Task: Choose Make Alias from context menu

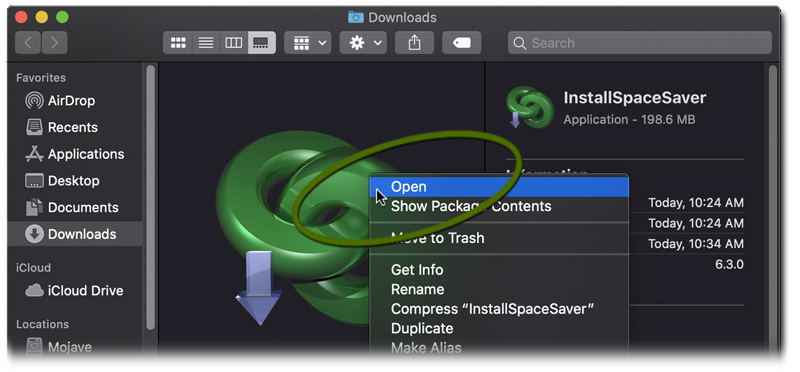Action: click(x=499, y=348)
